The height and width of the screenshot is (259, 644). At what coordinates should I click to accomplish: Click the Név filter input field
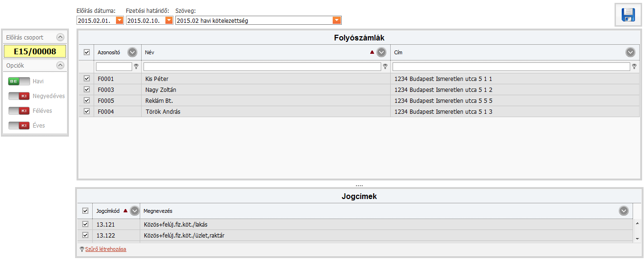pyautogui.click(x=262, y=67)
